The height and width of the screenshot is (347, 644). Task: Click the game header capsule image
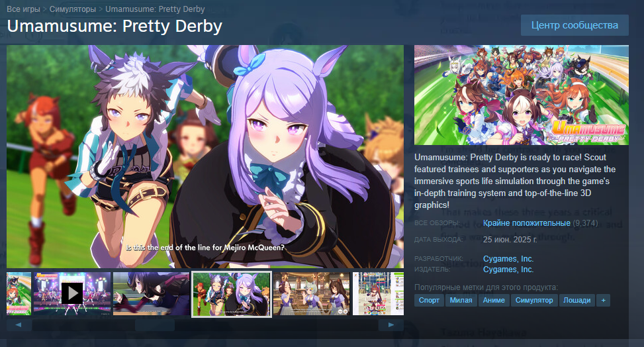tap(521, 95)
